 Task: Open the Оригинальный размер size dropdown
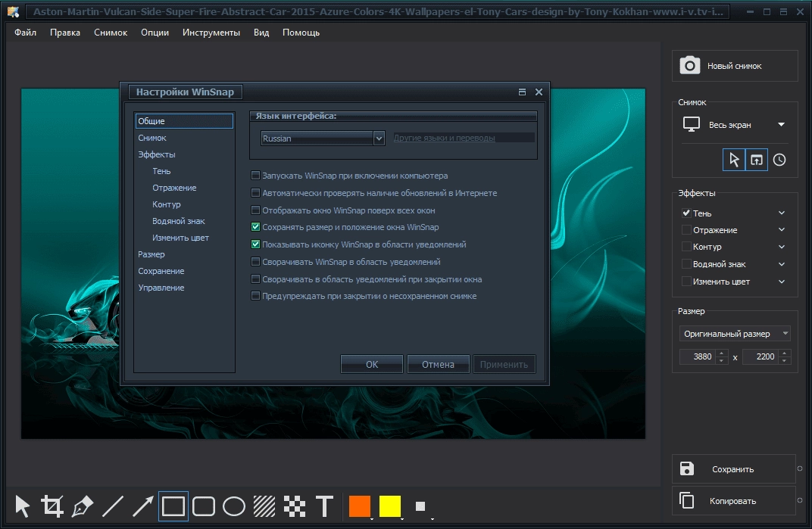(x=735, y=333)
